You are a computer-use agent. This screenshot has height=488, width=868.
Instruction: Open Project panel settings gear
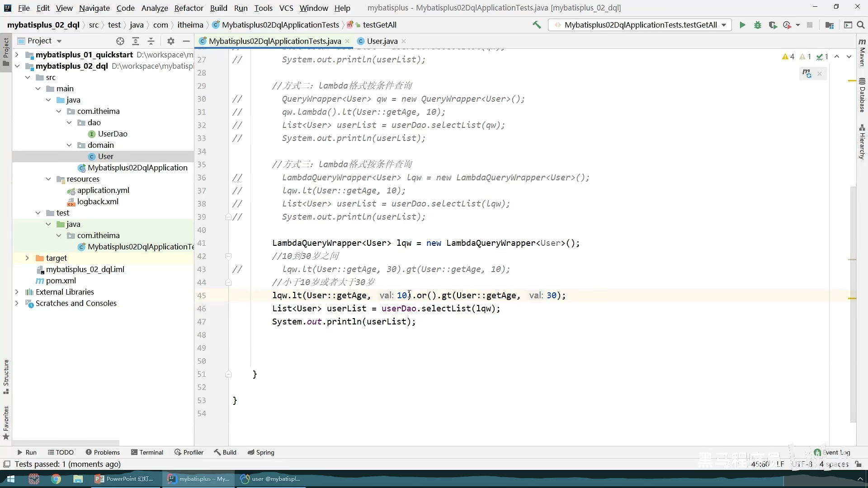[170, 41]
